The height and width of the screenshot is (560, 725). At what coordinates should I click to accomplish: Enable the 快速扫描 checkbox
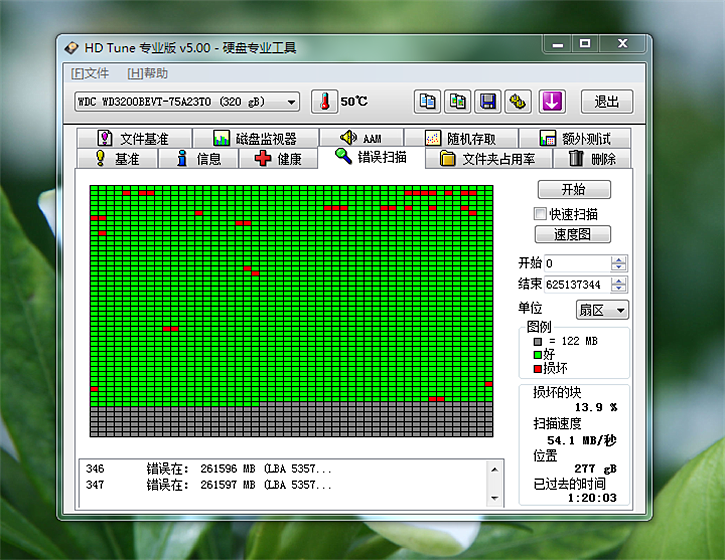[540, 214]
